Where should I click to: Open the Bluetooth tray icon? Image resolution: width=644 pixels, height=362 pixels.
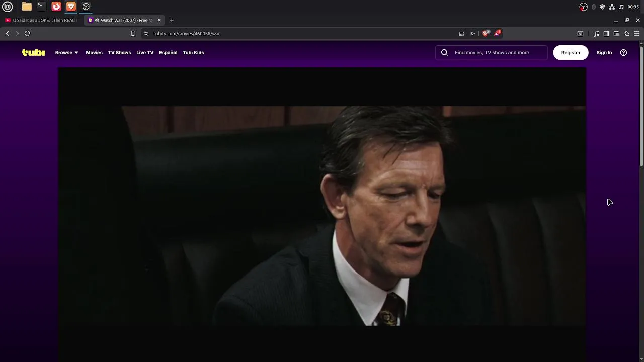(594, 7)
